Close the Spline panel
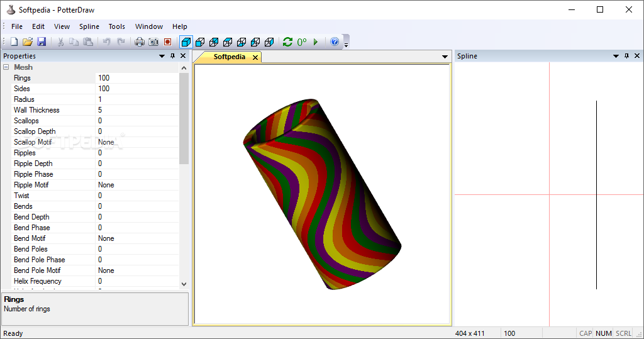This screenshot has width=644, height=339. point(637,56)
